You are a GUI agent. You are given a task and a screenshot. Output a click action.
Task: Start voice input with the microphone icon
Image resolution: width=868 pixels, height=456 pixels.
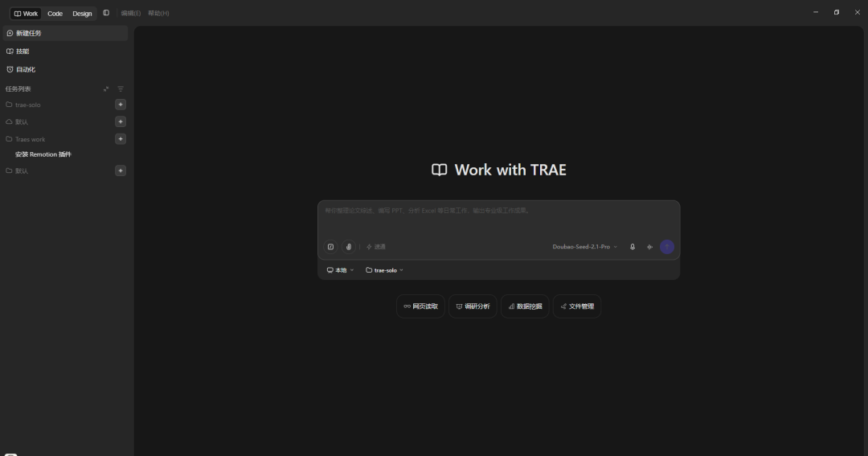633,247
